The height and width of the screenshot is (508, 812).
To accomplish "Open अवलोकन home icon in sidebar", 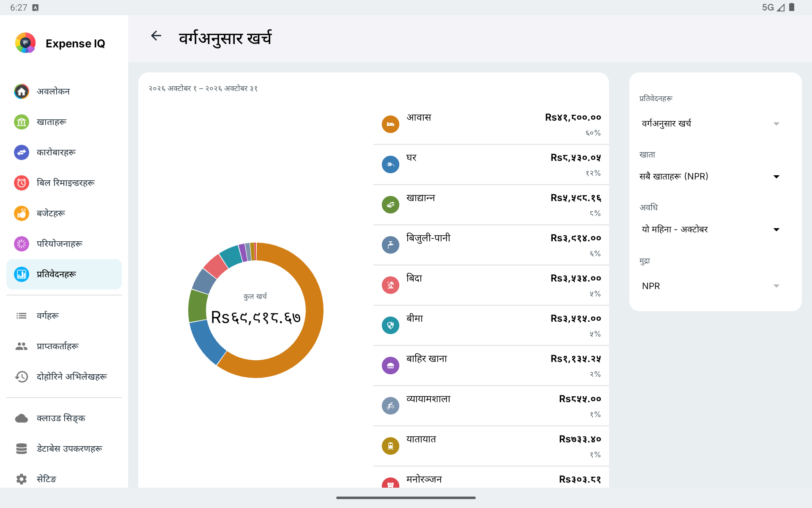I will tap(22, 91).
